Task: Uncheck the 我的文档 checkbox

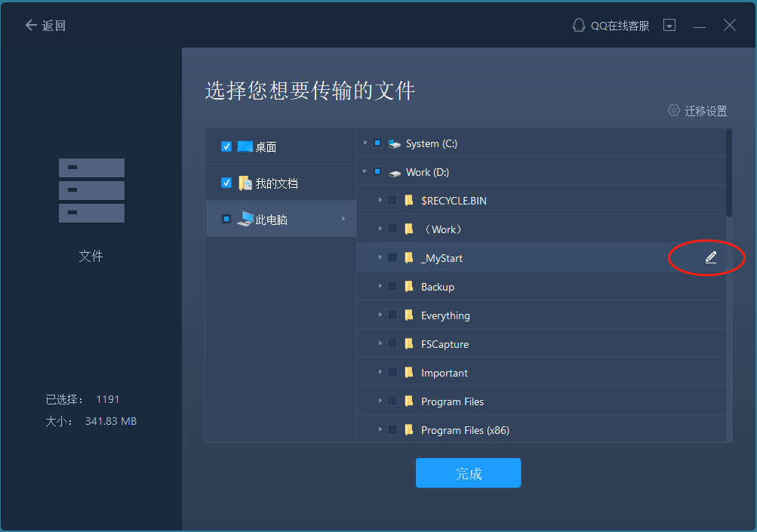Action: point(226,183)
